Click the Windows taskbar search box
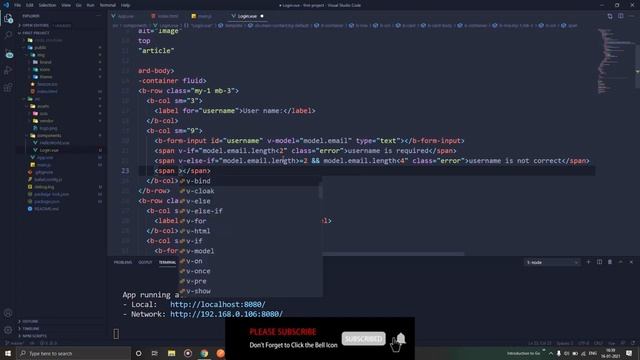 click(x=73, y=353)
